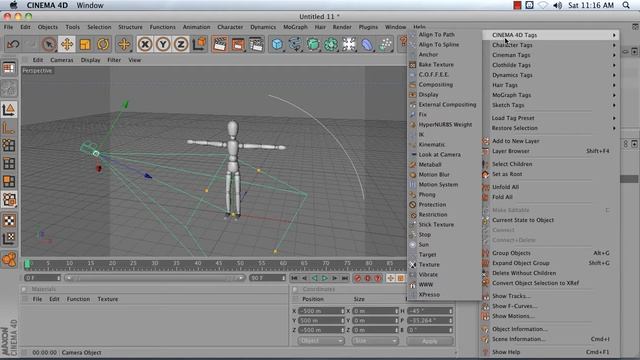Toggle Z axis lock
Viewport: 640px width, 360px height.
[x=181, y=44]
